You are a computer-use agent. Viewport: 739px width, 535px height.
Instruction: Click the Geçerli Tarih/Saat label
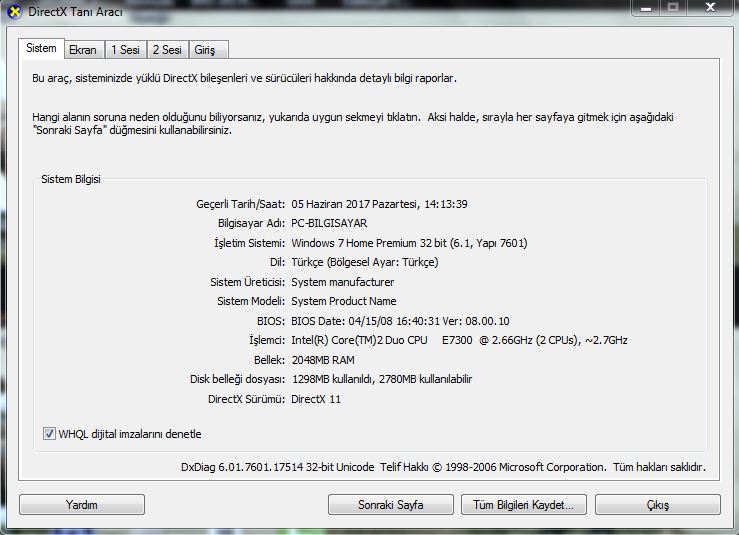coord(240,204)
